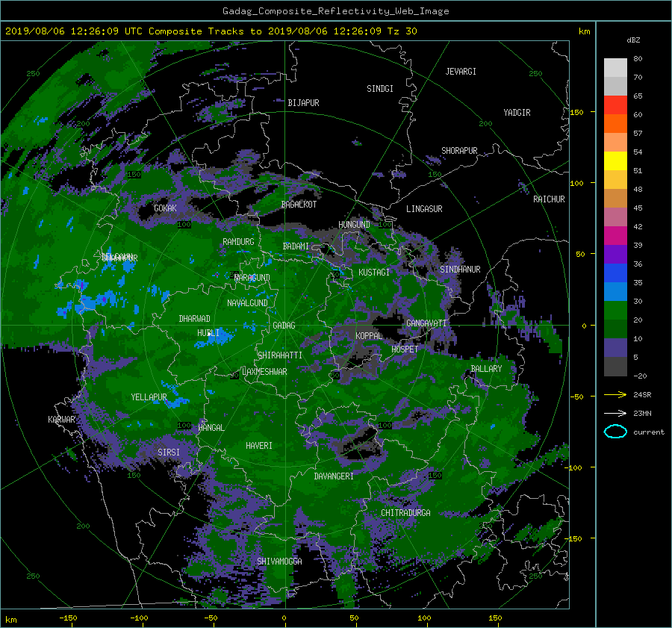
Task: Click the BIJAPUR city label
Action: pyautogui.click(x=303, y=103)
